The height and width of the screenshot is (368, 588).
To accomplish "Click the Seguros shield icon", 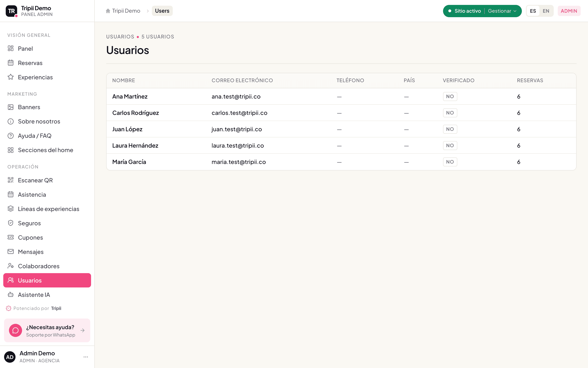I will click(x=10, y=223).
